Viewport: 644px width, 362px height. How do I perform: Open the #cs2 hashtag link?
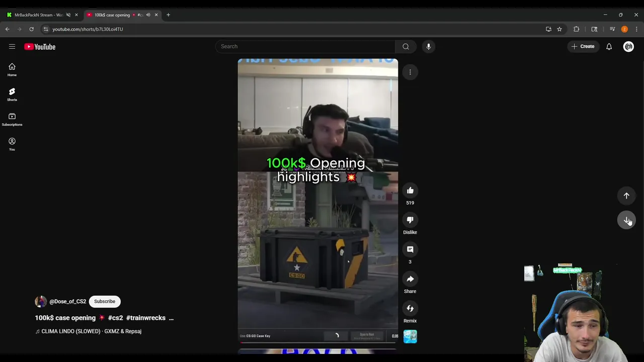click(115, 318)
